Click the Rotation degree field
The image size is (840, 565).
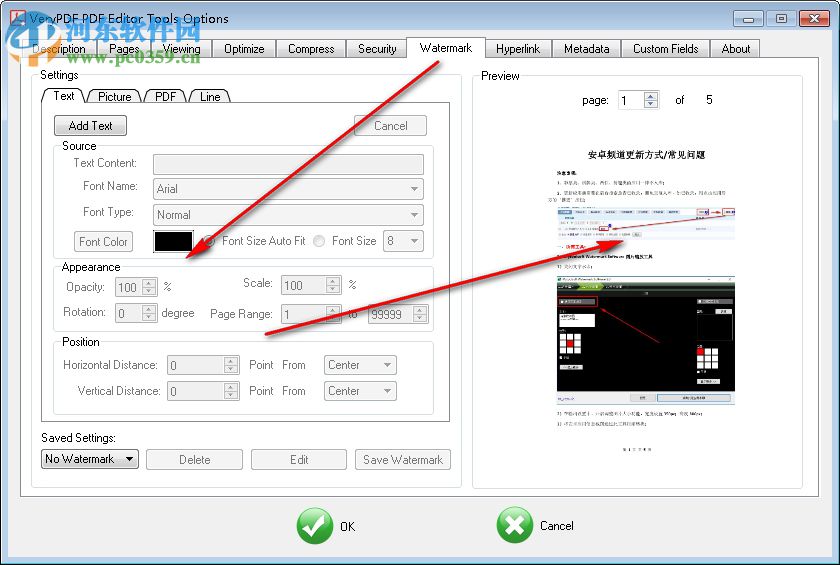[x=129, y=313]
